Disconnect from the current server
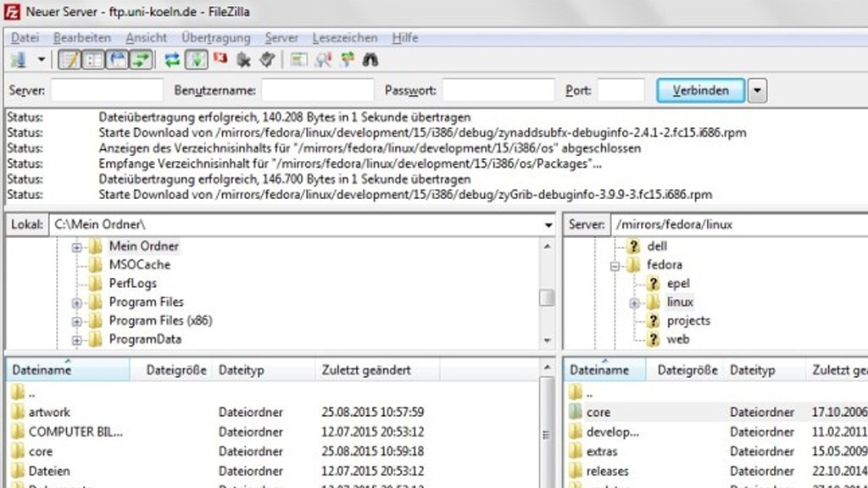 click(x=243, y=60)
